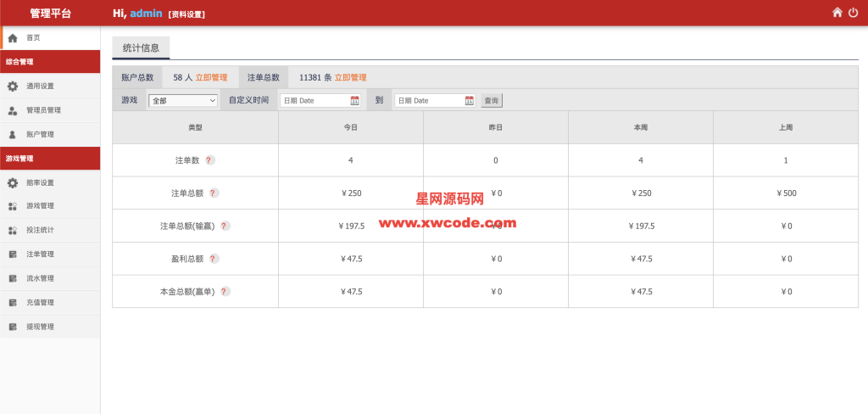
Task: Click the 查询 button
Action: coord(492,100)
